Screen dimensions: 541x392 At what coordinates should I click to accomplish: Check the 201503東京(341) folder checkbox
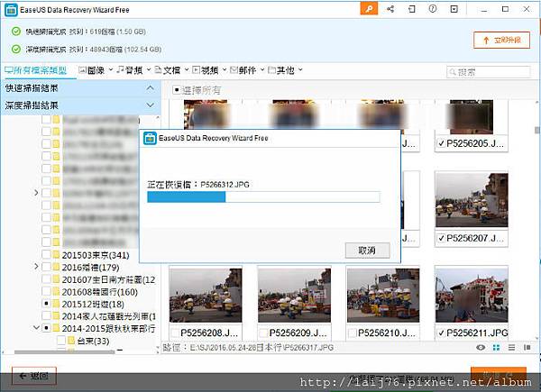click(46, 255)
